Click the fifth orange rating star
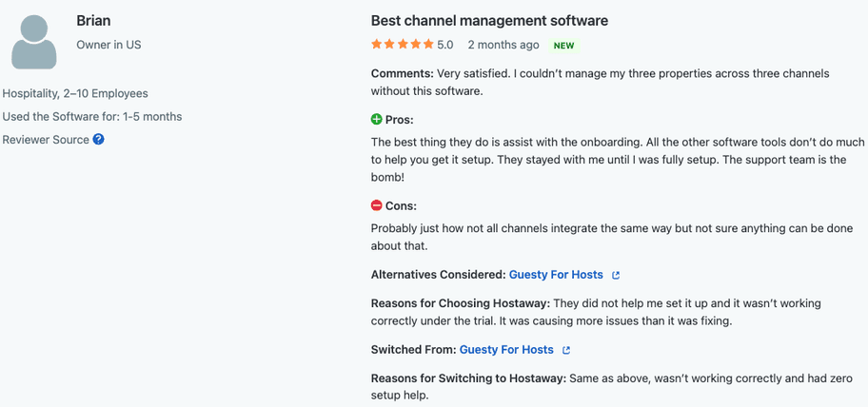 [x=427, y=45]
